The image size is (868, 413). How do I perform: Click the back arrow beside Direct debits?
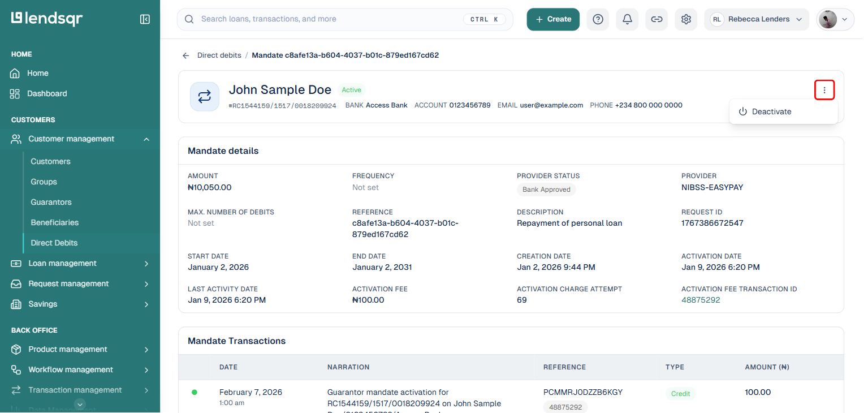185,55
